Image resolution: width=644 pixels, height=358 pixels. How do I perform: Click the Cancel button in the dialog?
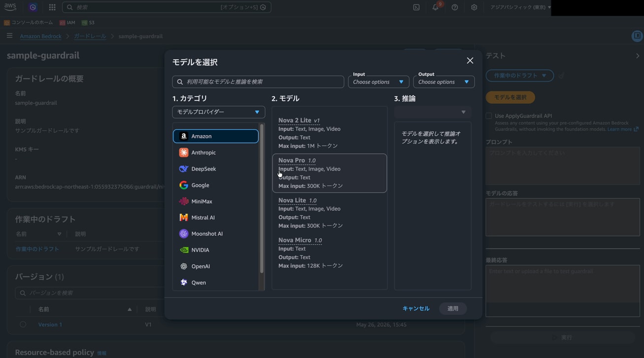tap(416, 309)
